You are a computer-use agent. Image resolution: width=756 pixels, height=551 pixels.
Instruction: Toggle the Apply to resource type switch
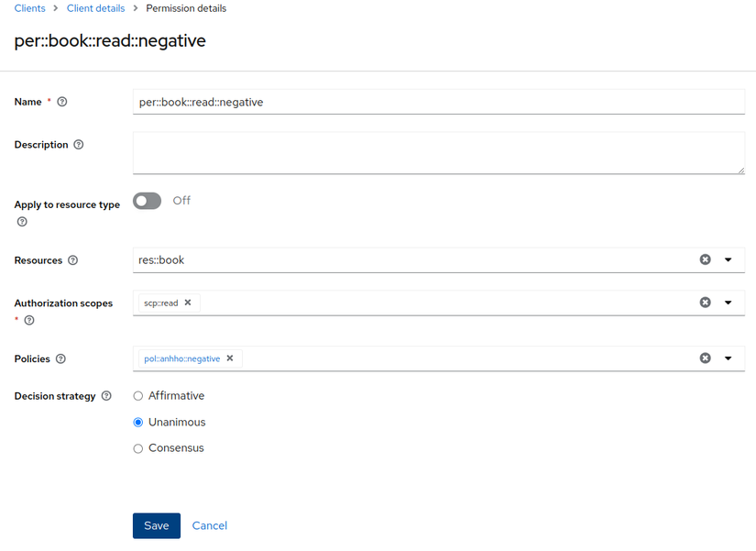(x=147, y=201)
